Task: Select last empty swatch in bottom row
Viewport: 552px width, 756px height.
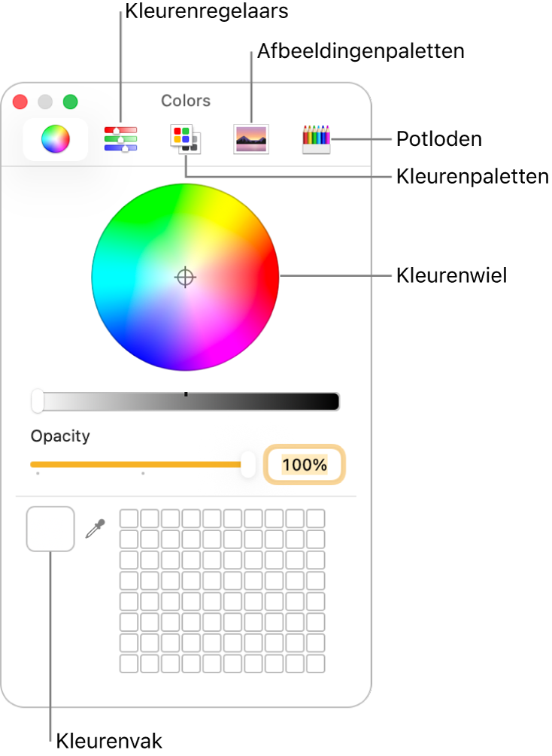Action: (316, 663)
